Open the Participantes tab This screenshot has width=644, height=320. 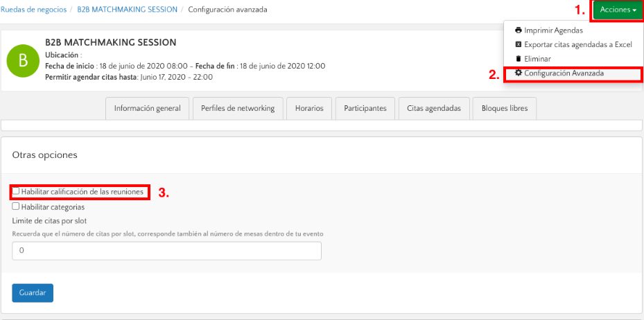365,109
